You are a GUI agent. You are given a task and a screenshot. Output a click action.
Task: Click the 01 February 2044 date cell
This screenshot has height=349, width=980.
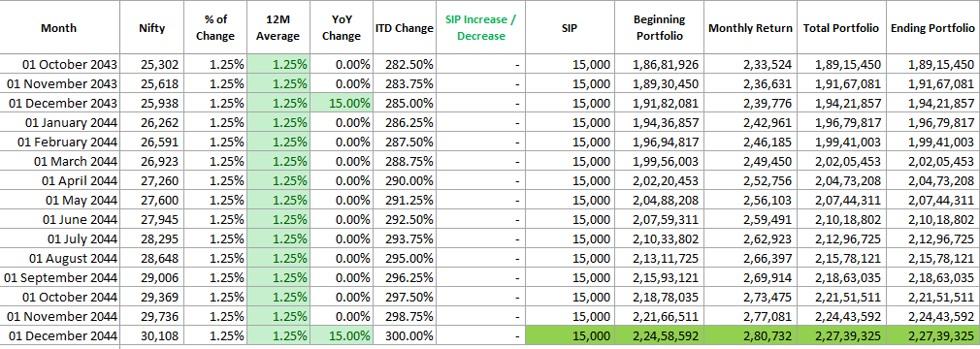(x=59, y=142)
